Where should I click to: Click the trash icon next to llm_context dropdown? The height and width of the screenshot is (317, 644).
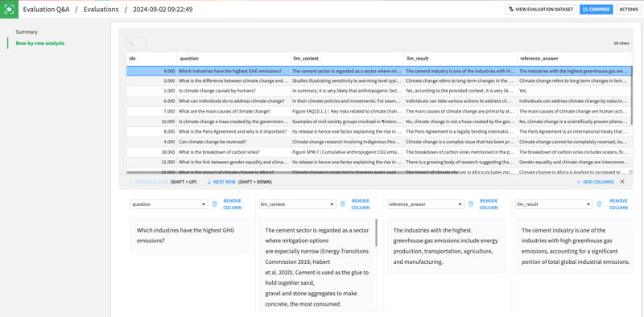pyautogui.click(x=343, y=204)
